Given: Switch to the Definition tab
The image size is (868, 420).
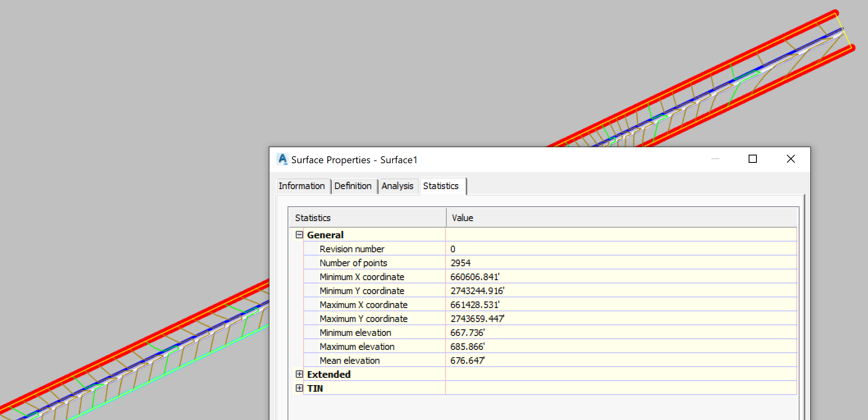Looking at the screenshot, I should [x=353, y=186].
